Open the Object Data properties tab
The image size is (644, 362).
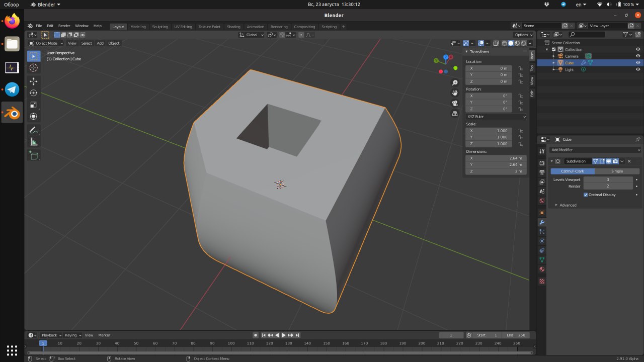tap(542, 260)
